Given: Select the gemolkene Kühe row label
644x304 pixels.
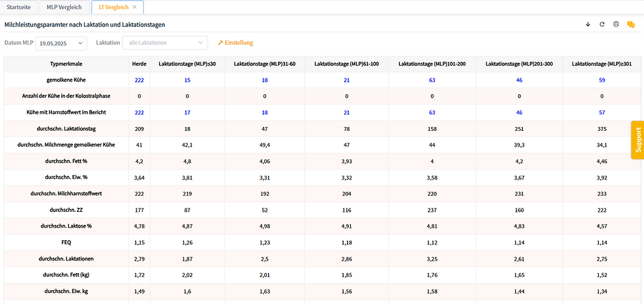Looking at the screenshot, I should (66, 80).
